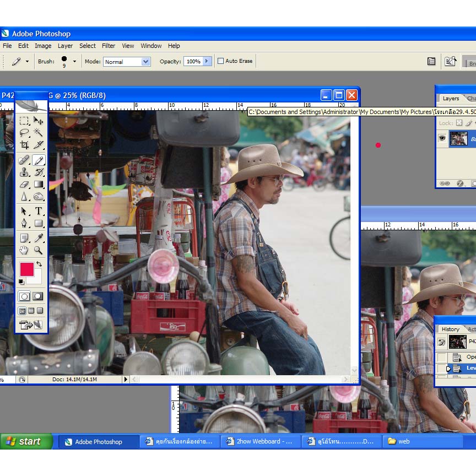The height and width of the screenshot is (476, 476).
Task: Switch to the History tab
Action: click(x=450, y=329)
